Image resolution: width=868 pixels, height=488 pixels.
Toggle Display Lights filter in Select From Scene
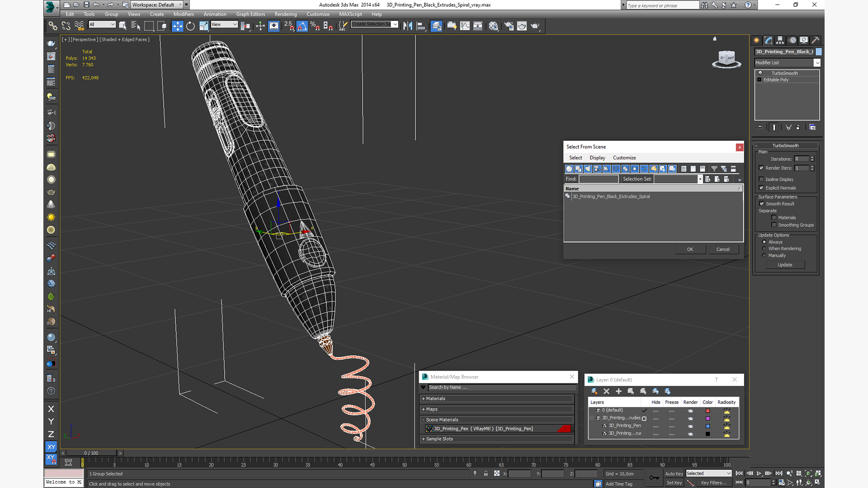588,169
